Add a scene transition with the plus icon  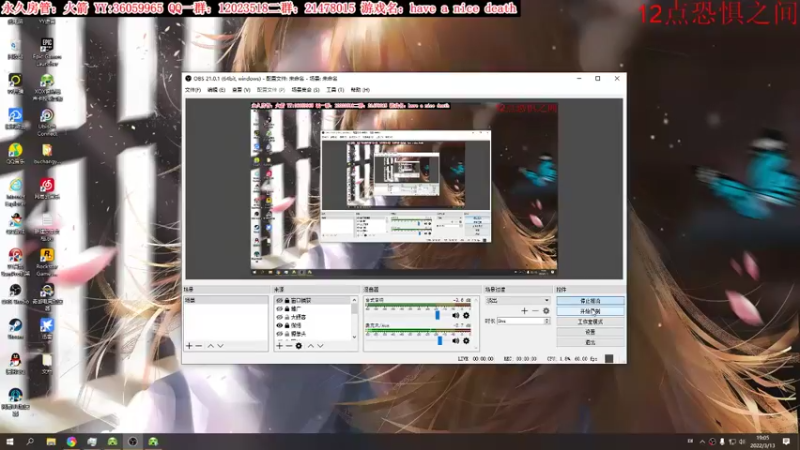tap(524, 311)
